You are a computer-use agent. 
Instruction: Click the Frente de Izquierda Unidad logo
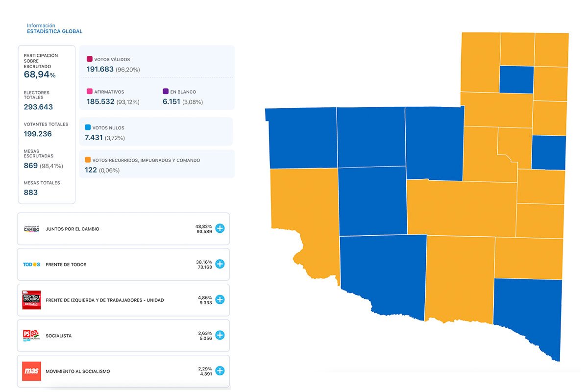tap(31, 300)
